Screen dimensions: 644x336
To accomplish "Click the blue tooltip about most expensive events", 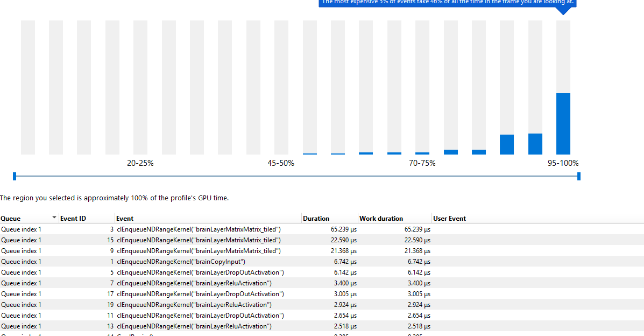I will coord(447,3).
